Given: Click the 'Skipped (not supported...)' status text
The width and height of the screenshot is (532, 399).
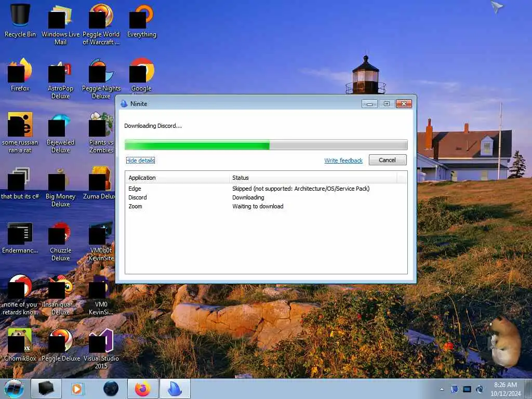Looking at the screenshot, I should pos(301,189).
